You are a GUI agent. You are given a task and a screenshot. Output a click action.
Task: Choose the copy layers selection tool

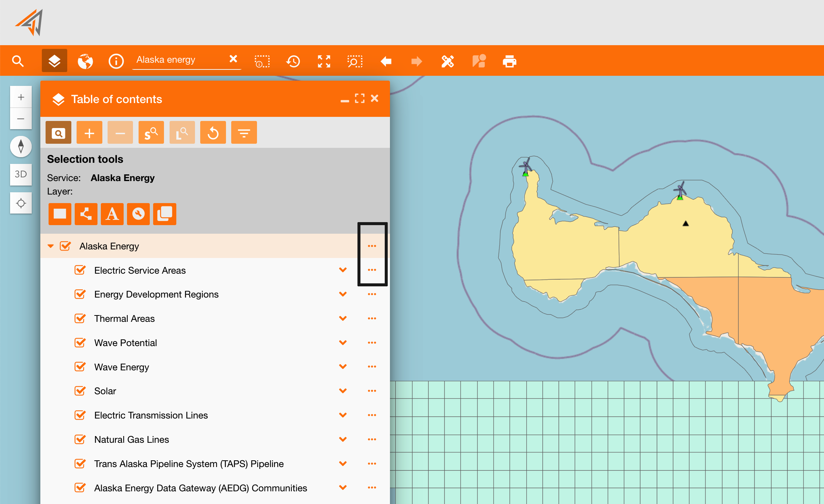(x=165, y=214)
